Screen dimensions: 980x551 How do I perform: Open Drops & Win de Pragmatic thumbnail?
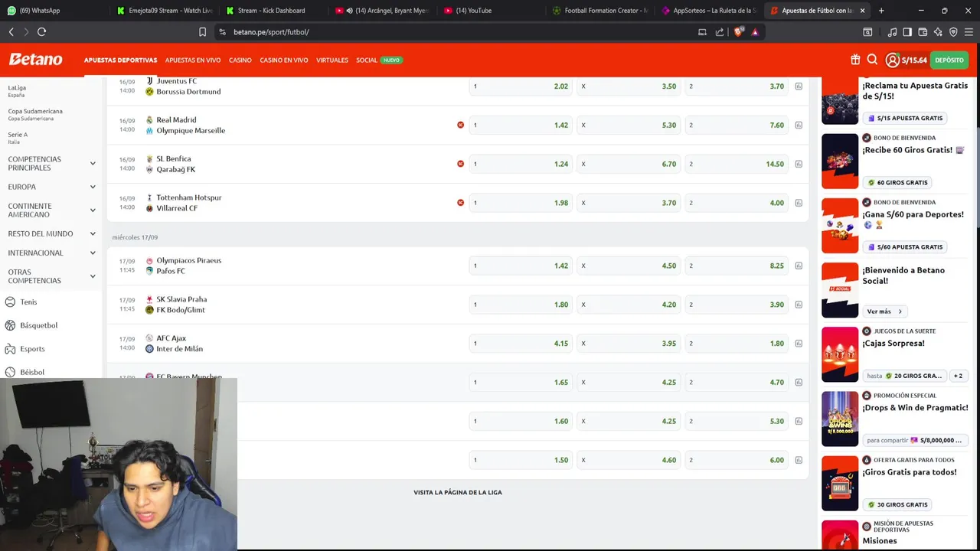840,419
